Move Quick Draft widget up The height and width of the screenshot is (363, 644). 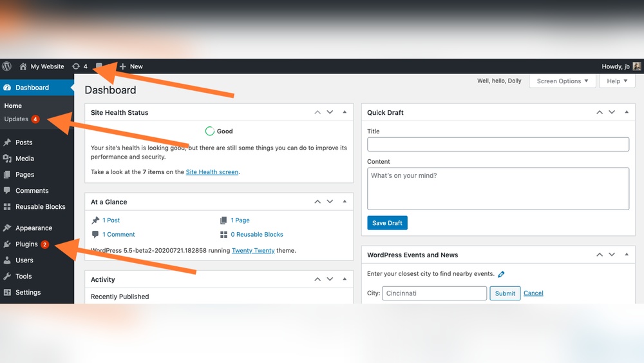tap(600, 112)
